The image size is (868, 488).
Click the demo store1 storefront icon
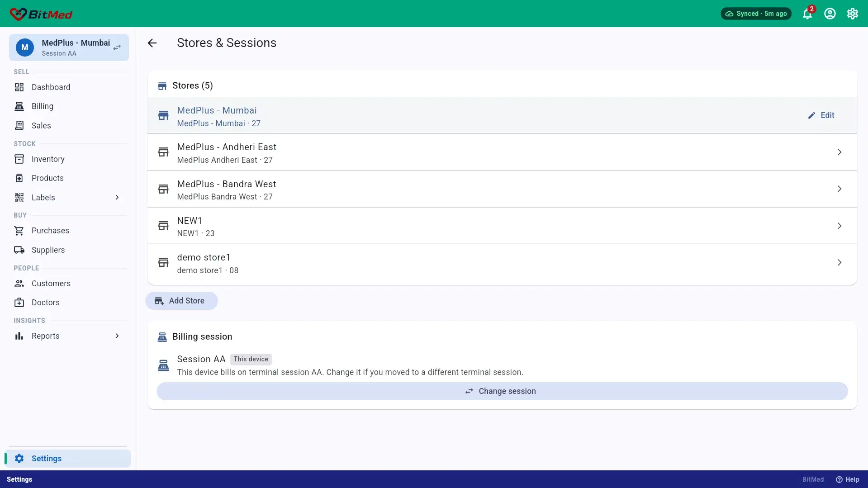pos(163,263)
